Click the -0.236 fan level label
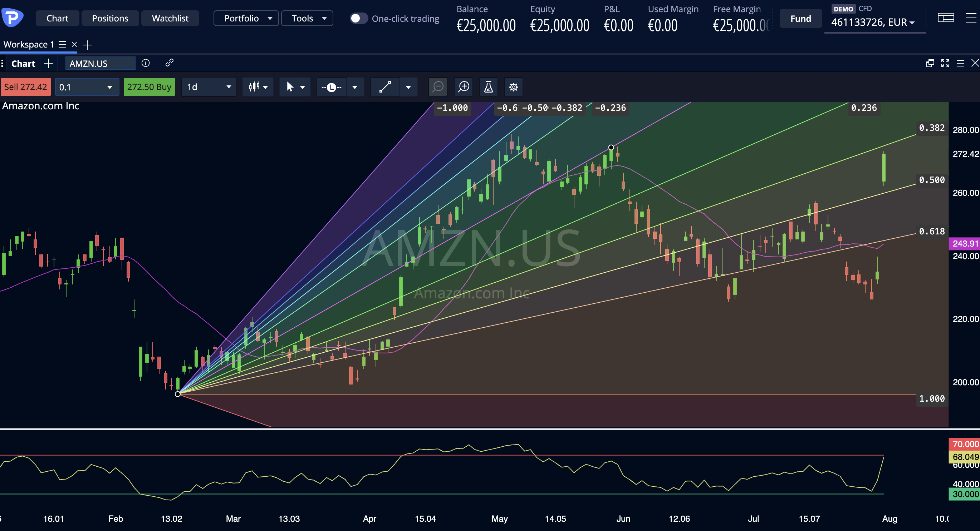 click(610, 108)
